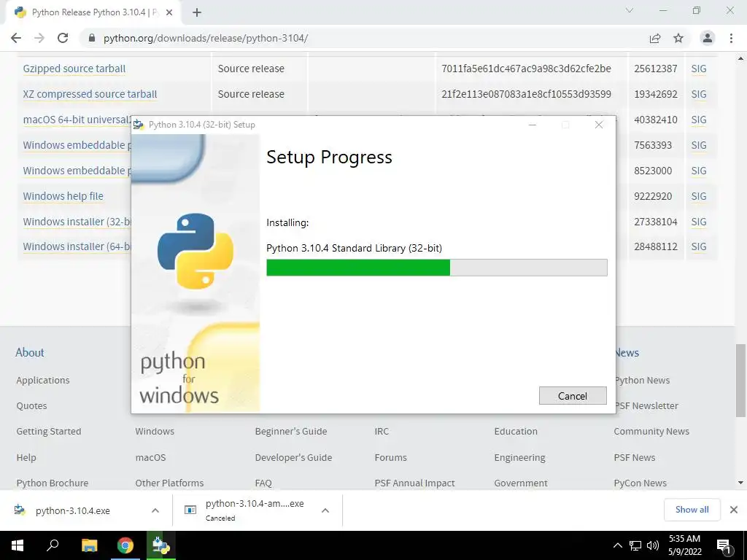747x560 pixels.
Task: Open the python-3.10.4.exe download item
Action: pos(73,510)
